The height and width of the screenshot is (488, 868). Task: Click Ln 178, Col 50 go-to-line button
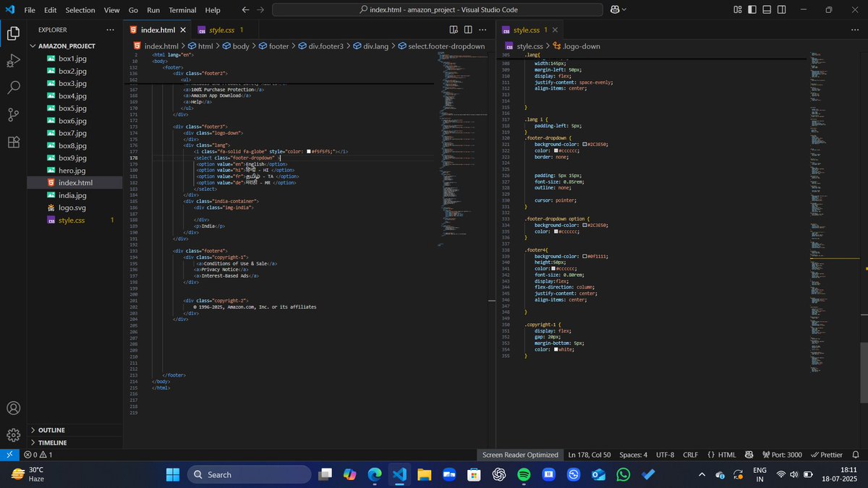[x=590, y=455]
